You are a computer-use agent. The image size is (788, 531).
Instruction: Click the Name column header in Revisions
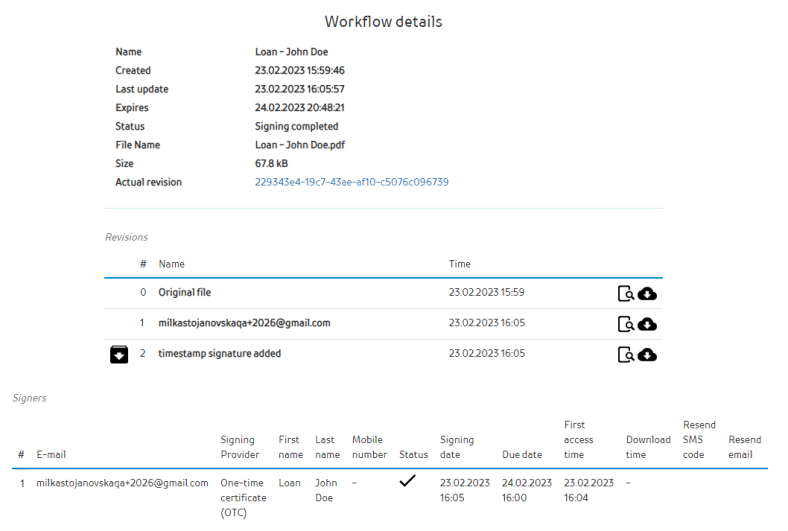point(171,264)
